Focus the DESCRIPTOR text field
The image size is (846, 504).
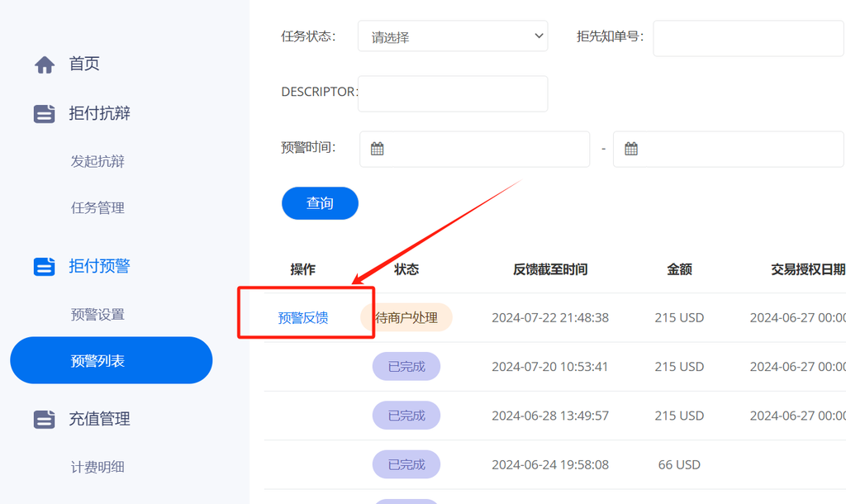coord(453,94)
